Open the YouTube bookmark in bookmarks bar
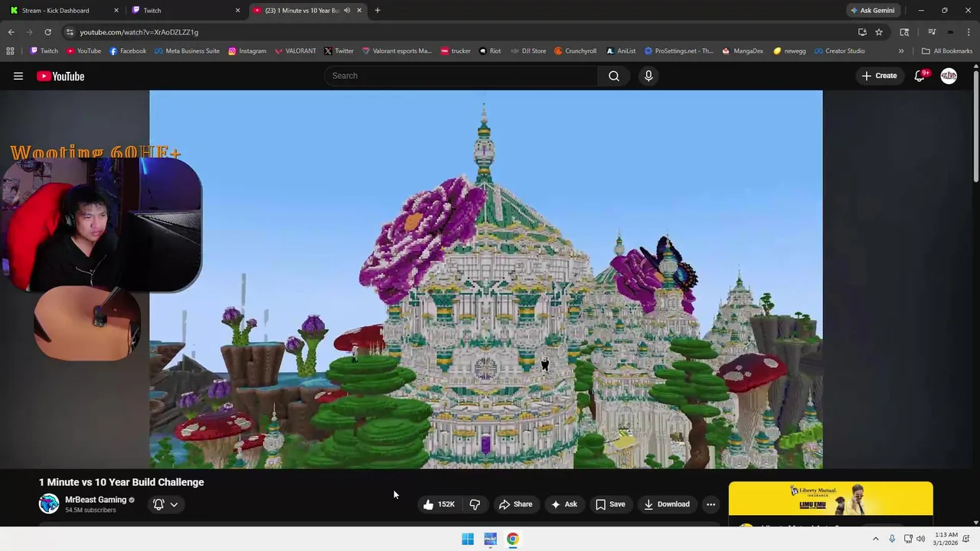This screenshot has width=980, height=551. pos(83,51)
